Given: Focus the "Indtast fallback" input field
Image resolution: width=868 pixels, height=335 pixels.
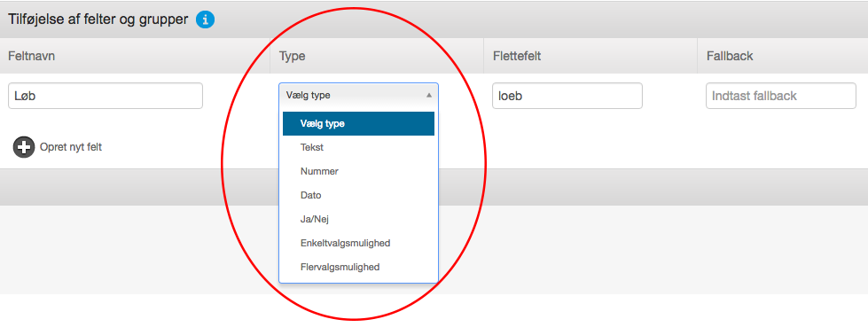Looking at the screenshot, I should pyautogui.click(x=781, y=96).
